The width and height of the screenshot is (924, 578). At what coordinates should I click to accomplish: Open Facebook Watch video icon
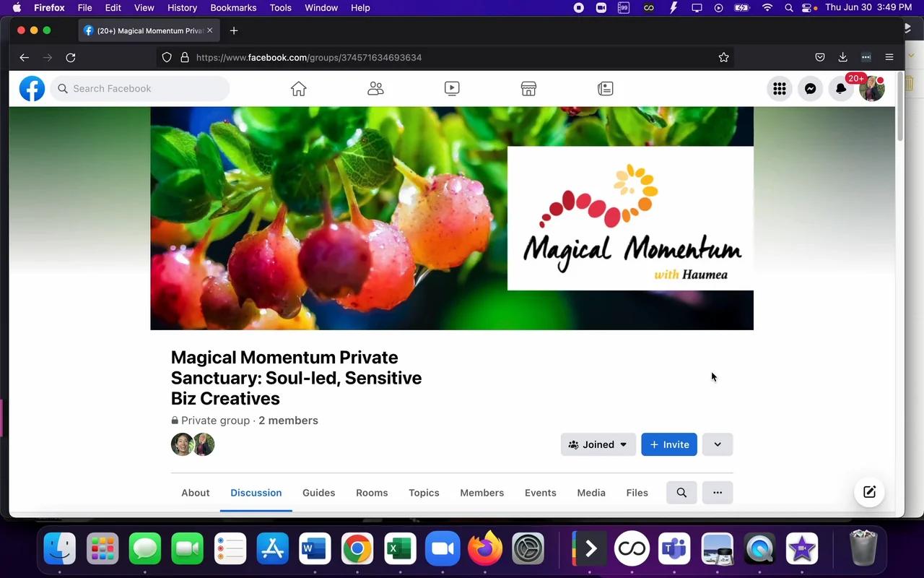pyautogui.click(x=451, y=88)
